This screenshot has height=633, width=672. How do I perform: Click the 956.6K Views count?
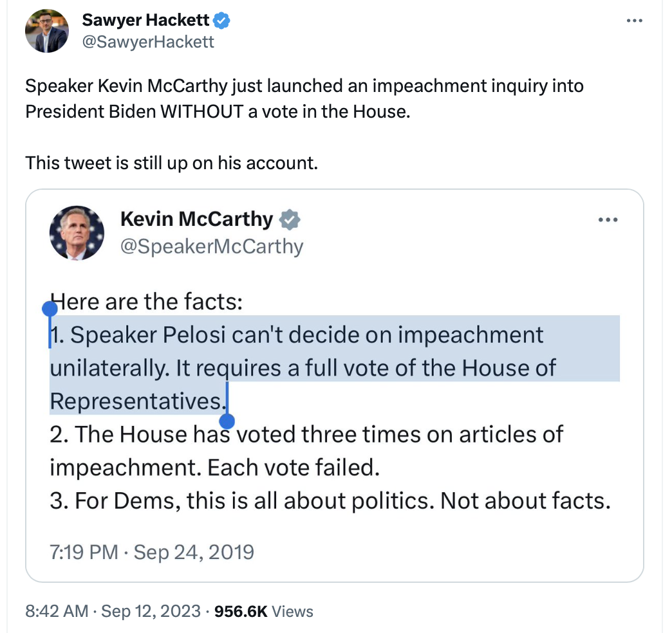[x=264, y=611]
